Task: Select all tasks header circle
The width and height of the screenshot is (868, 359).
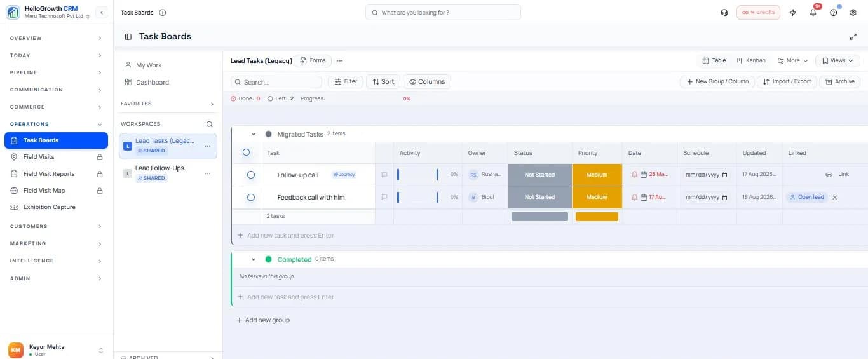Action: point(247,152)
